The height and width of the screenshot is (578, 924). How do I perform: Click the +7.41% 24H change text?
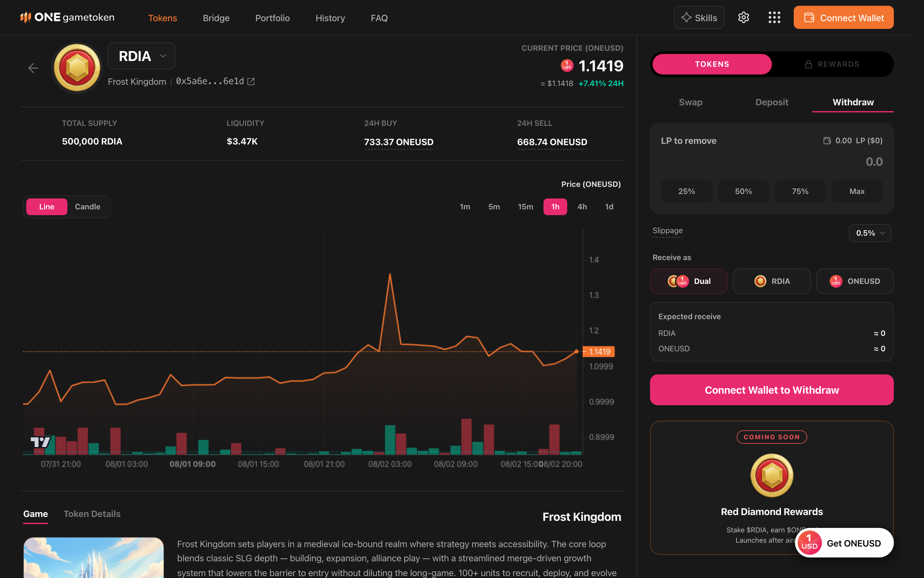click(601, 83)
